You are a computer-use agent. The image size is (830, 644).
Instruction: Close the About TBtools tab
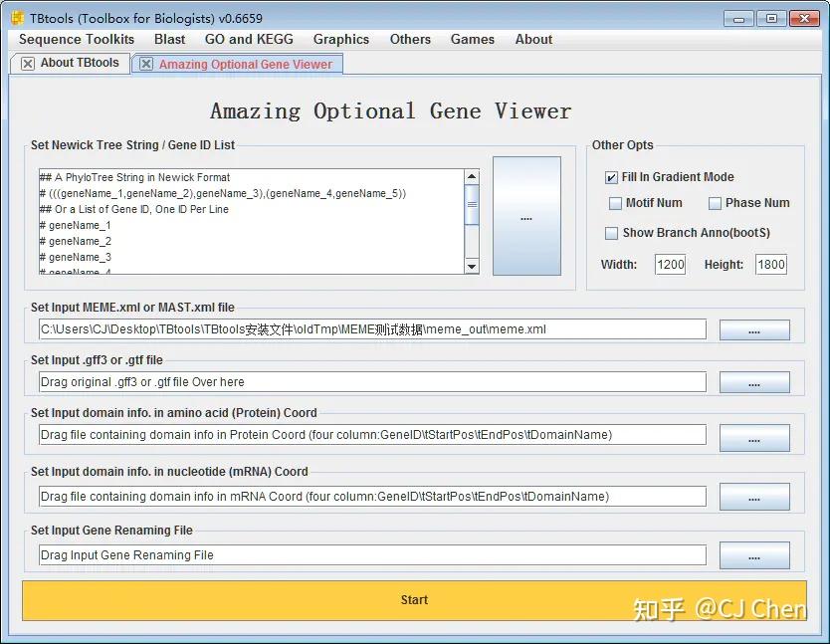point(26,62)
